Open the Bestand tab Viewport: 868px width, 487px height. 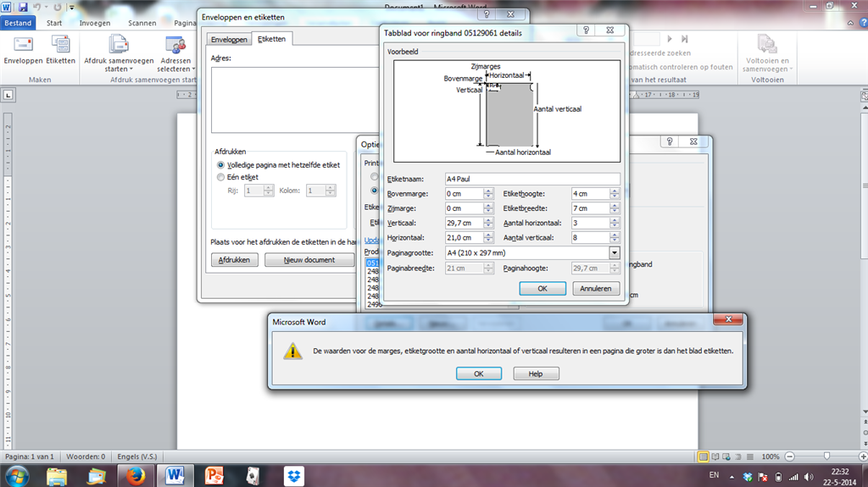tap(19, 23)
